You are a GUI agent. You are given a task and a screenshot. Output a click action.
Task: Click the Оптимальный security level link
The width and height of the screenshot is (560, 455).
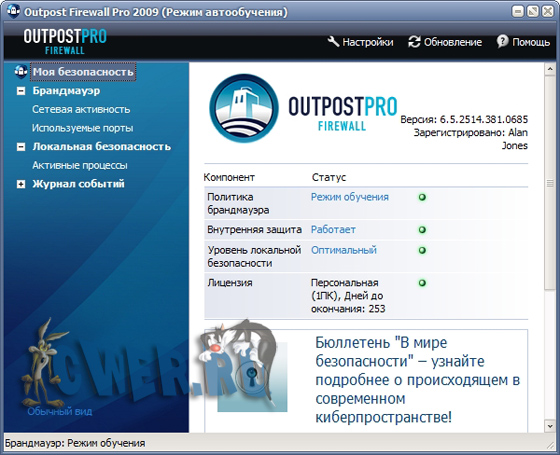coord(344,250)
